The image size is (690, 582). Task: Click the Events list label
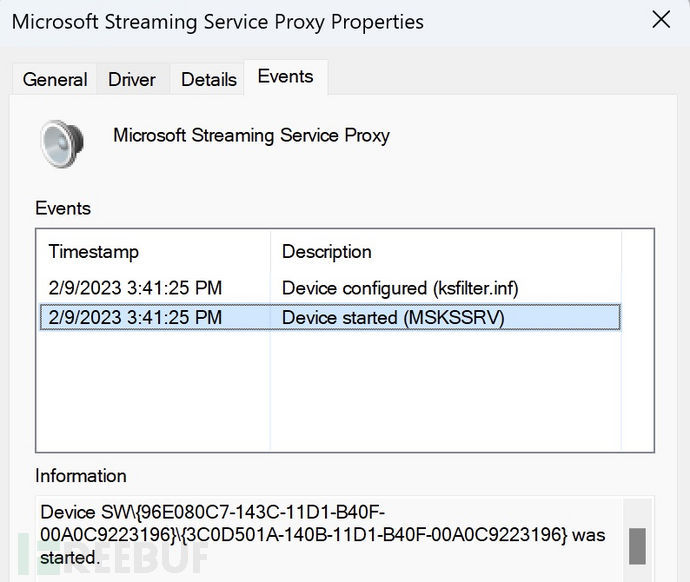(63, 208)
